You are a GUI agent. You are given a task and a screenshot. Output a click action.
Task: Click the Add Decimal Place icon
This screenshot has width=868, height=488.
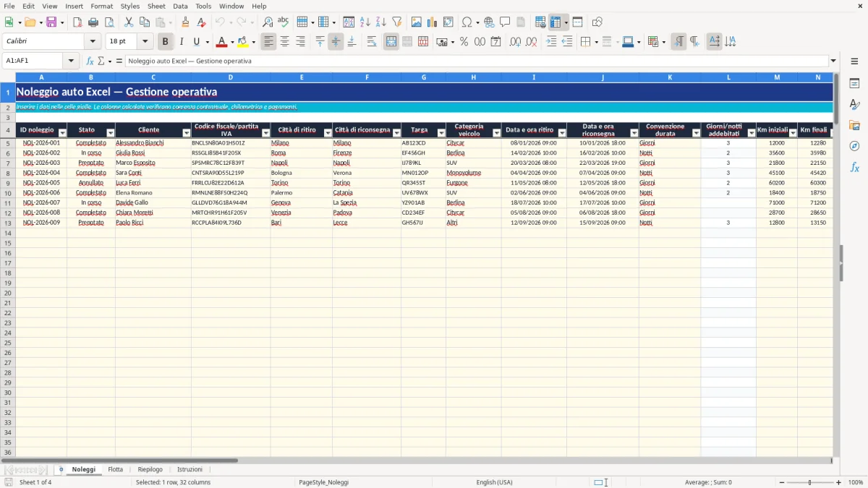click(515, 41)
